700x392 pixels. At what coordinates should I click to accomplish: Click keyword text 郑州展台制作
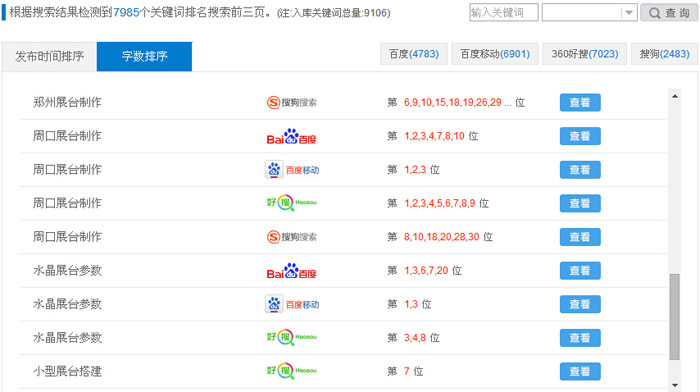pos(67,103)
